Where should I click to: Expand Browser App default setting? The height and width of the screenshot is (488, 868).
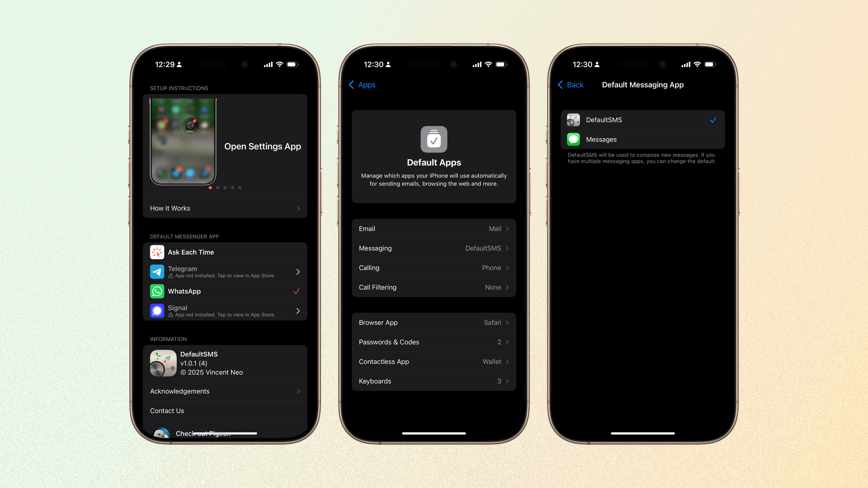coord(434,322)
